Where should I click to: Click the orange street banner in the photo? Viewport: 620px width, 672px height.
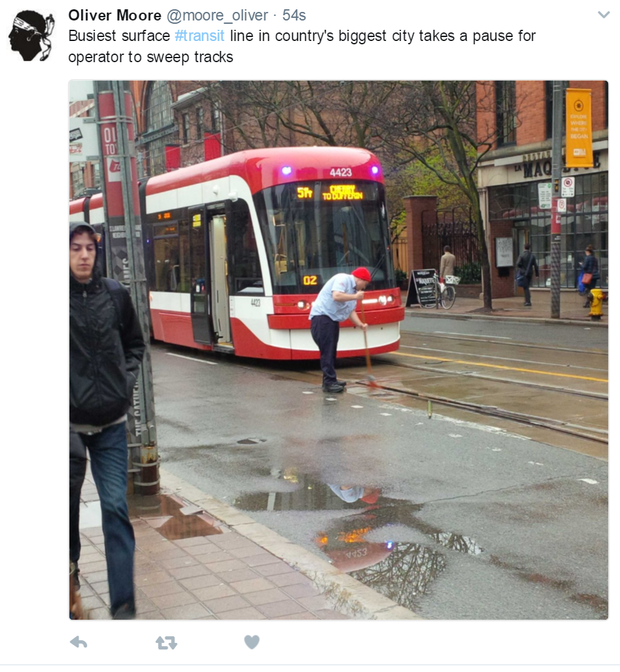(578, 128)
